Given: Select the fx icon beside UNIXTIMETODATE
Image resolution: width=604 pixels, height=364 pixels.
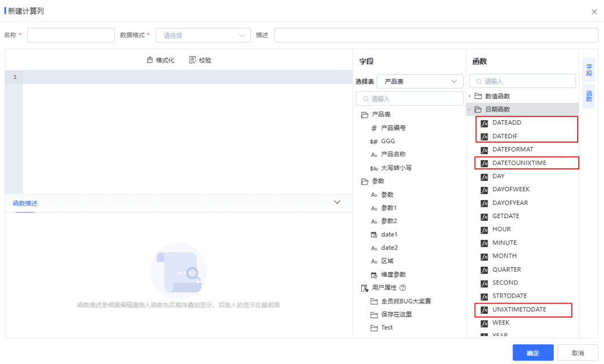Looking at the screenshot, I should [x=484, y=309].
